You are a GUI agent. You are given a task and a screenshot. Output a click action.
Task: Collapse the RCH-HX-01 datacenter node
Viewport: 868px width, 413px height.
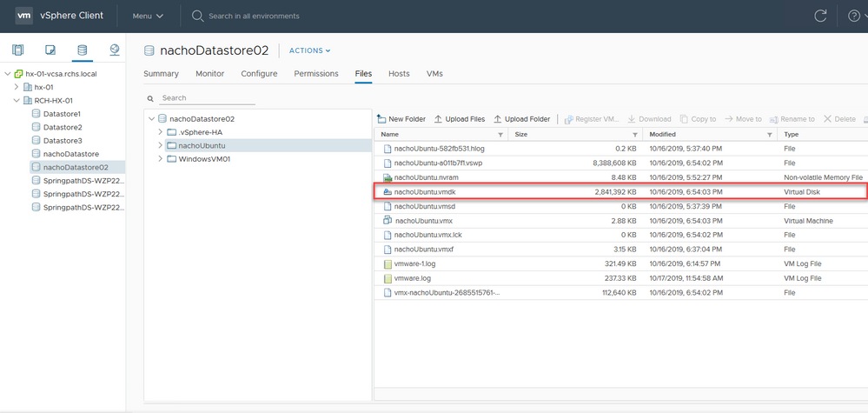pyautogui.click(x=17, y=101)
